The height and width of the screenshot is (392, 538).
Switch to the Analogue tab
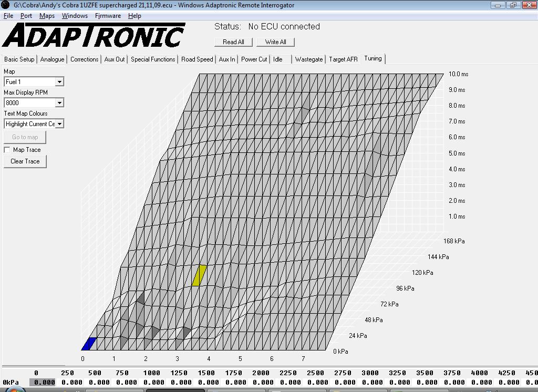(x=52, y=59)
